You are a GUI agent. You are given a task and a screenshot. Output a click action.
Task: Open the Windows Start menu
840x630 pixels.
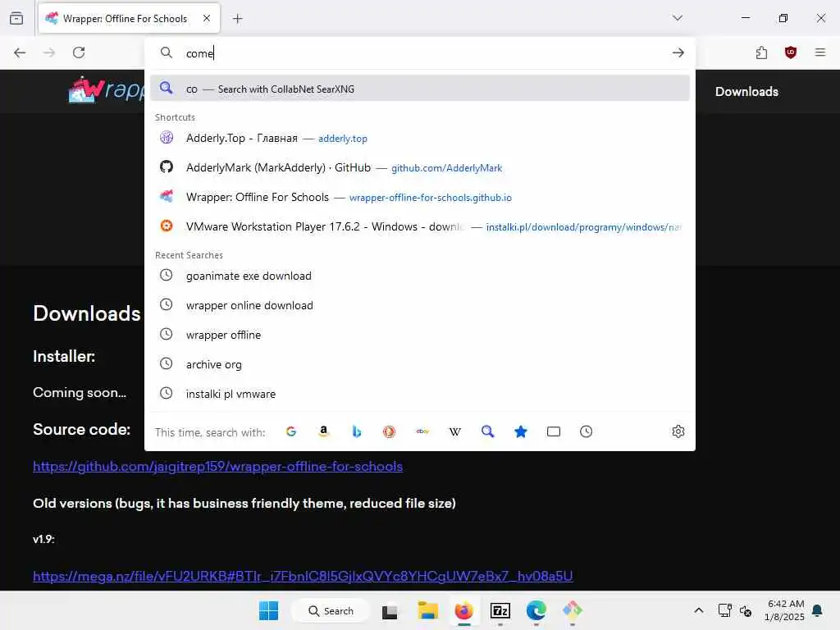pyautogui.click(x=268, y=610)
